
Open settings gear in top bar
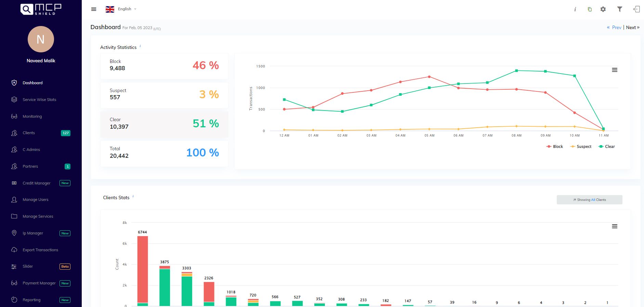[x=603, y=9]
